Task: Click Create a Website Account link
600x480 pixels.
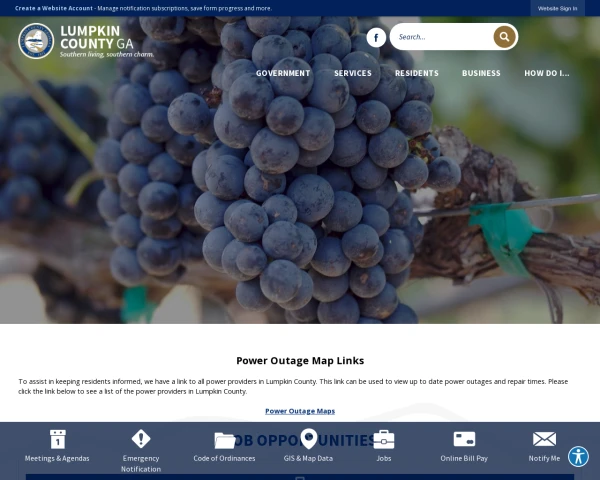Action: (54, 8)
